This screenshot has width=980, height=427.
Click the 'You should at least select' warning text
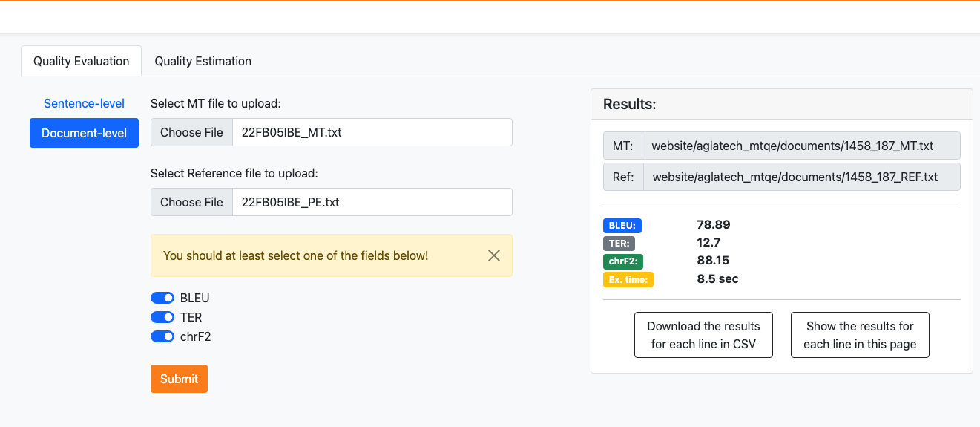[x=295, y=255]
